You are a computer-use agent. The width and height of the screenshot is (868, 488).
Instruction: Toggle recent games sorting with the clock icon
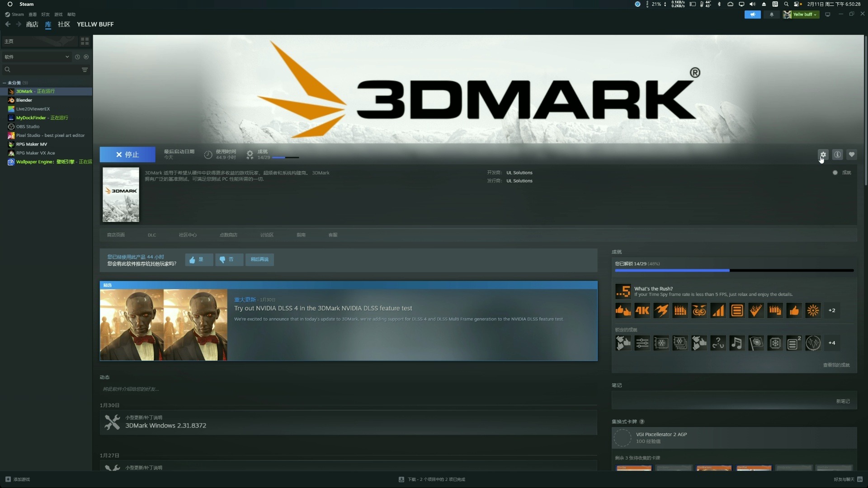77,57
